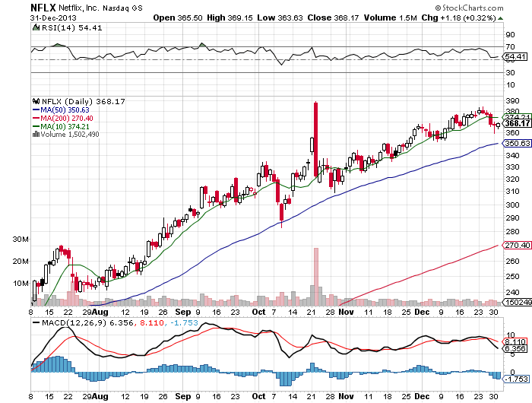The image size is (532, 403).
Task: Click the 300 price axis label
Action: point(512,205)
